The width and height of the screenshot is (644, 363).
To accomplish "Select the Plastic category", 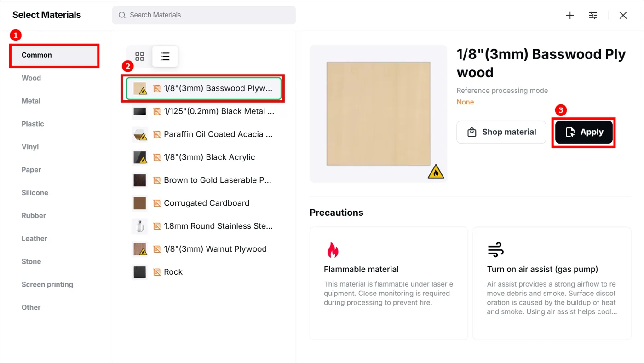I will (33, 124).
